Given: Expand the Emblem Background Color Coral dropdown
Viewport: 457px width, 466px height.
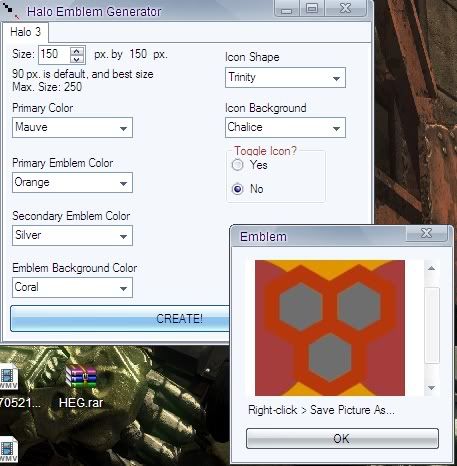Looking at the screenshot, I should pyautogui.click(x=72, y=287).
